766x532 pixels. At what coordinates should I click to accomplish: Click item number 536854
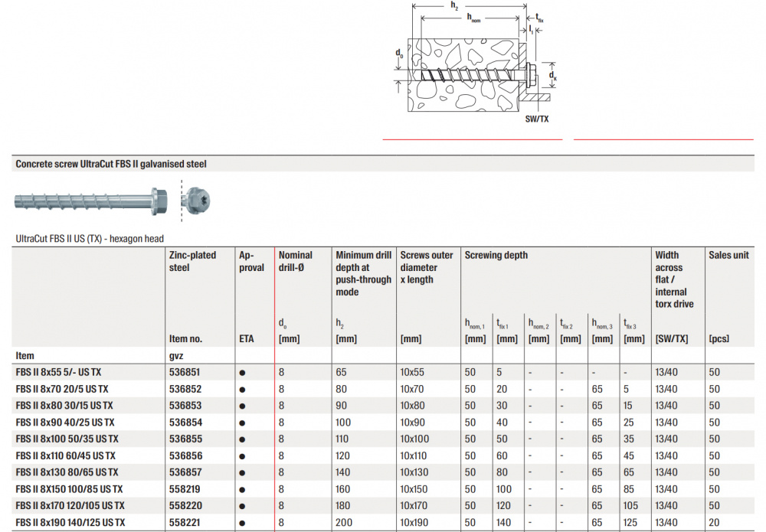pyautogui.click(x=185, y=423)
